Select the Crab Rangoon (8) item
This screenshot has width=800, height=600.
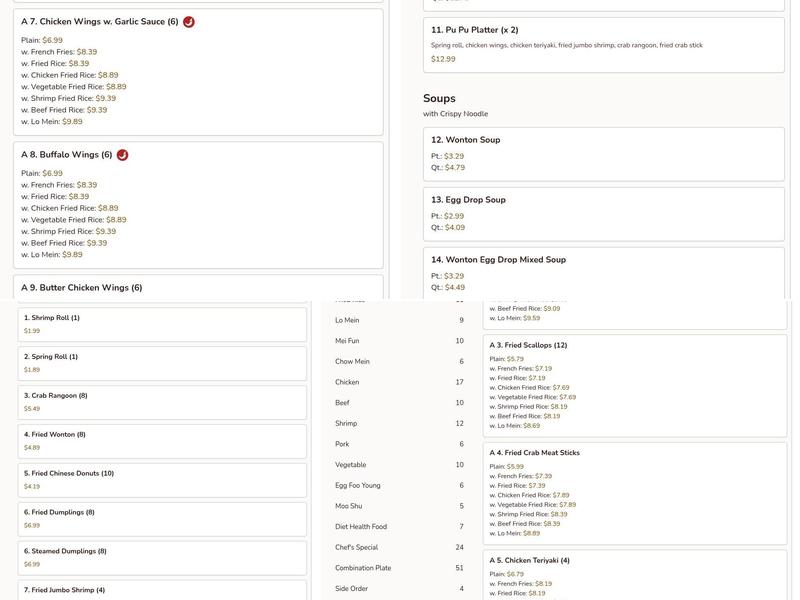[x=162, y=402]
